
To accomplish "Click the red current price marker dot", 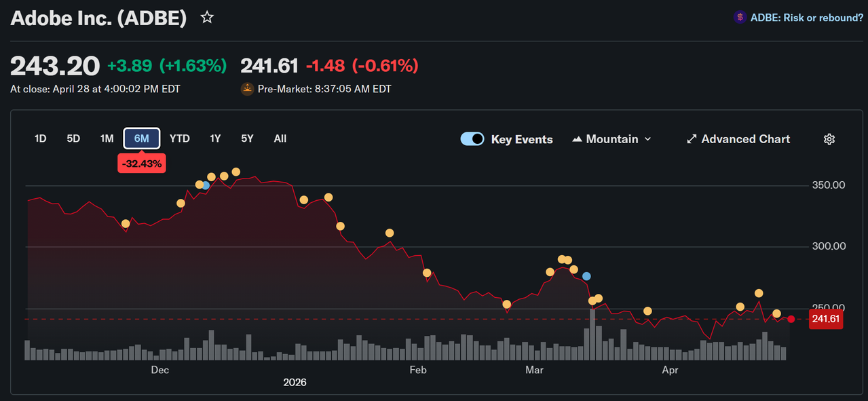I will click(791, 319).
